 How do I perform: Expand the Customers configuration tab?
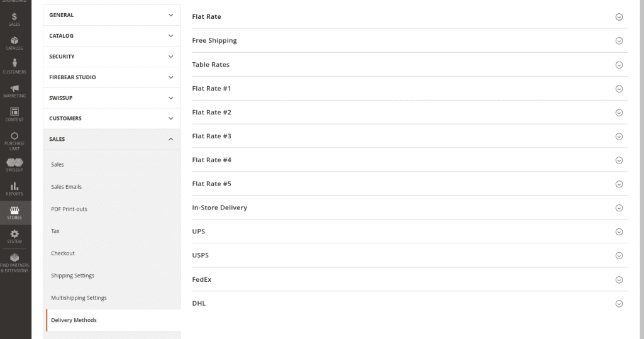(112, 118)
